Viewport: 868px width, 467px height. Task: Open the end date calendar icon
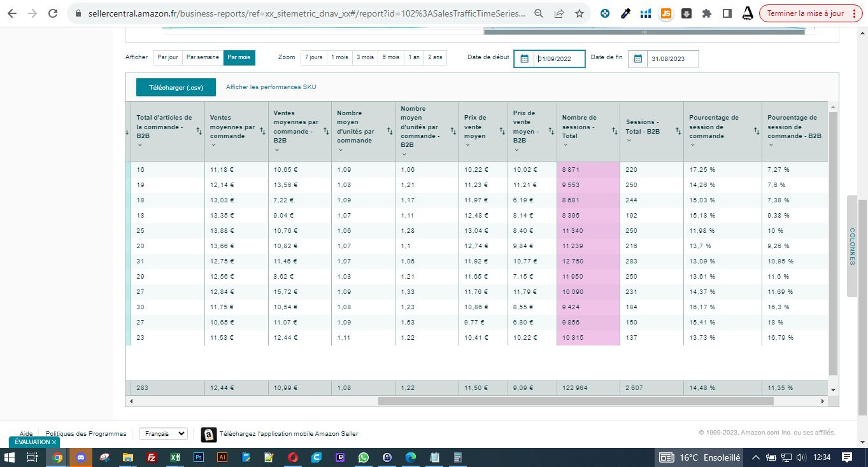[638, 59]
